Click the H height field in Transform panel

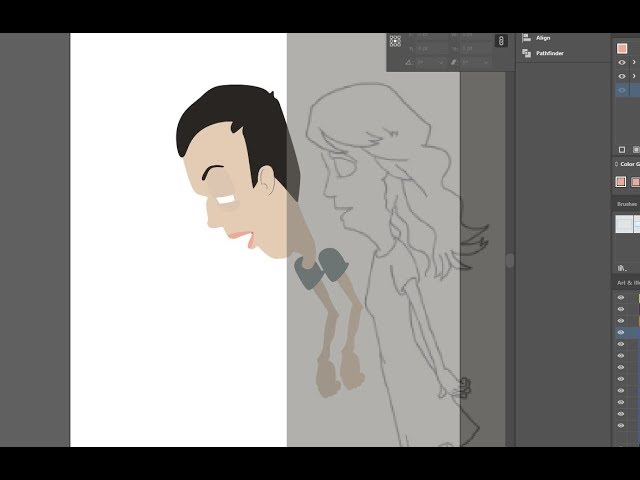click(476, 49)
